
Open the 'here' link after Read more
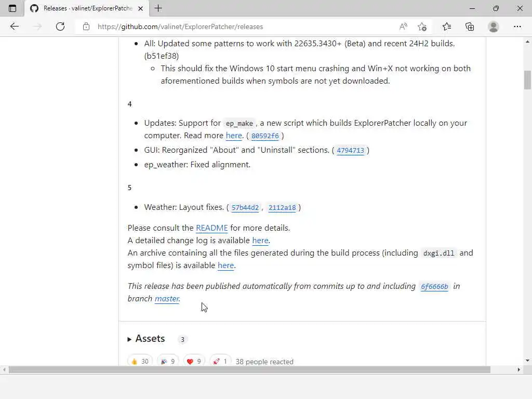click(x=234, y=136)
